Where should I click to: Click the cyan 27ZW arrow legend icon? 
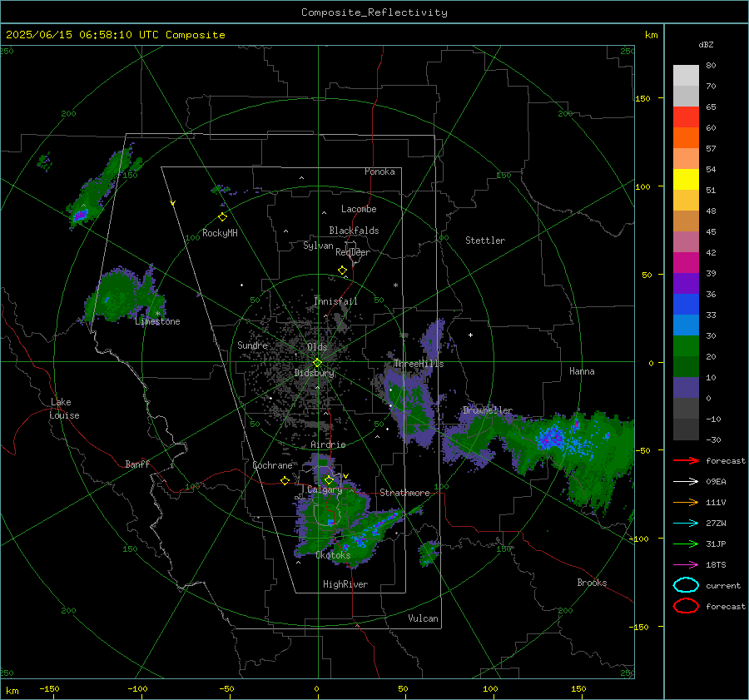coord(686,524)
